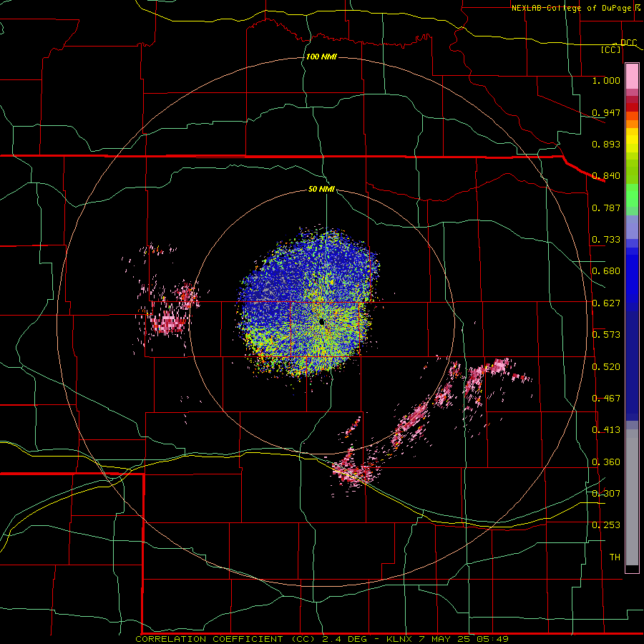The width and height of the screenshot is (644, 644).
Task: Pick the pink segment topping the CC color bar
Action: point(632,77)
